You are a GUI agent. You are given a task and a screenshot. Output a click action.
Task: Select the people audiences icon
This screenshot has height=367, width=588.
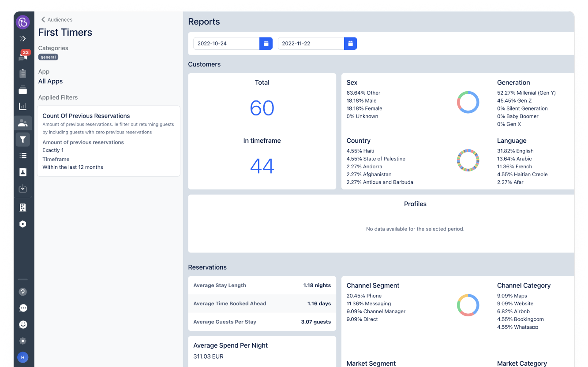click(23, 123)
